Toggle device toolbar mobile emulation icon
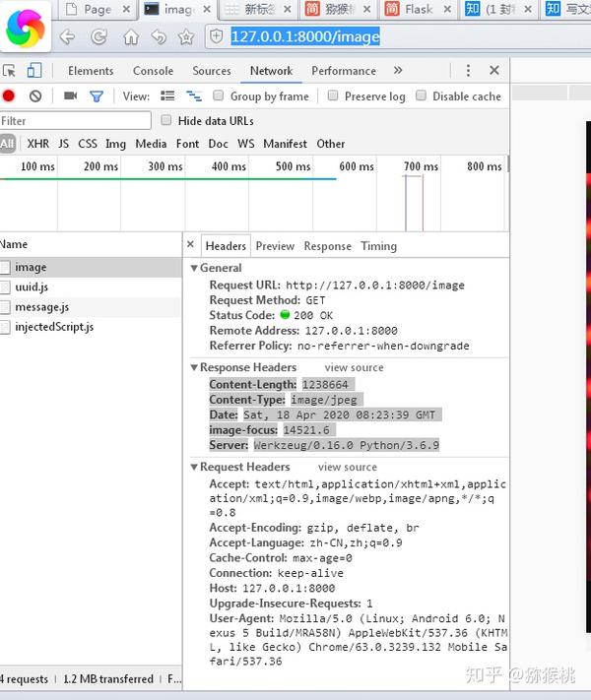This screenshot has width=591, height=700. pyautogui.click(x=34, y=71)
